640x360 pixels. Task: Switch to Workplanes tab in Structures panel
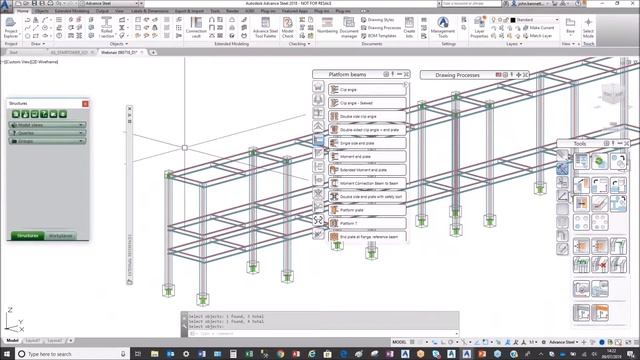60,236
